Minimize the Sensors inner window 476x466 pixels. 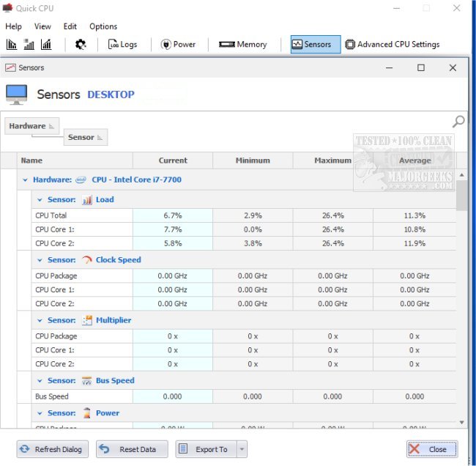coord(389,67)
